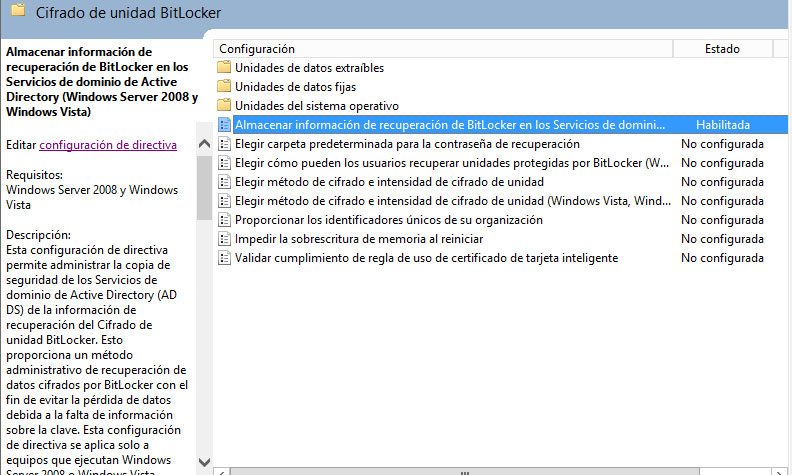
Task: Click policy icon of Proporcionar los identificadores
Action: (224, 220)
